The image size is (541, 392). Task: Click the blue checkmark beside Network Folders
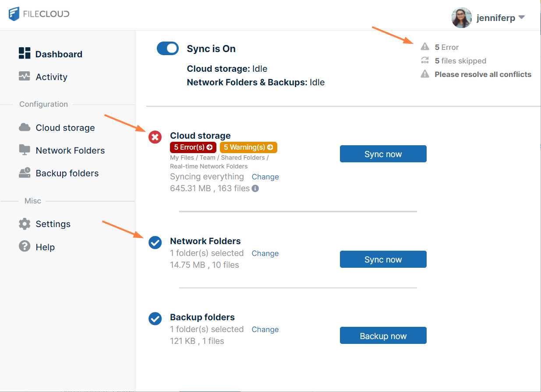pos(155,242)
